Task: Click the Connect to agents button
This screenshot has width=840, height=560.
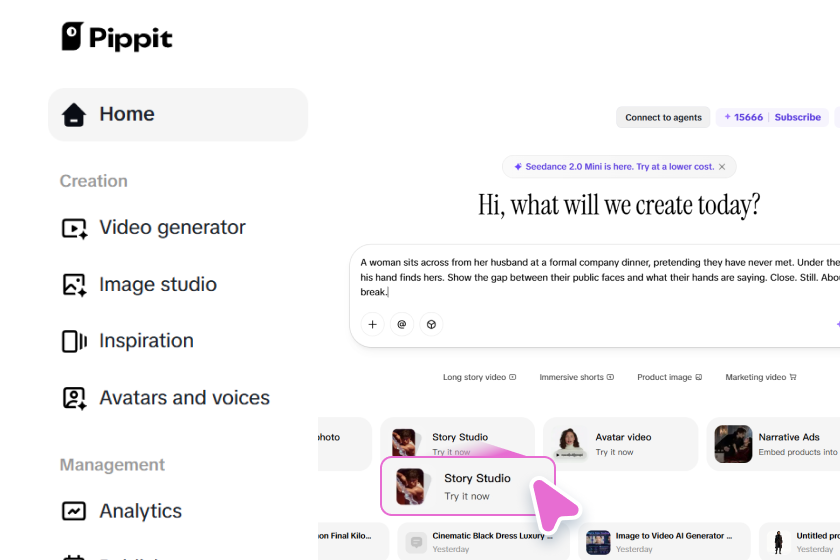Action: [663, 117]
